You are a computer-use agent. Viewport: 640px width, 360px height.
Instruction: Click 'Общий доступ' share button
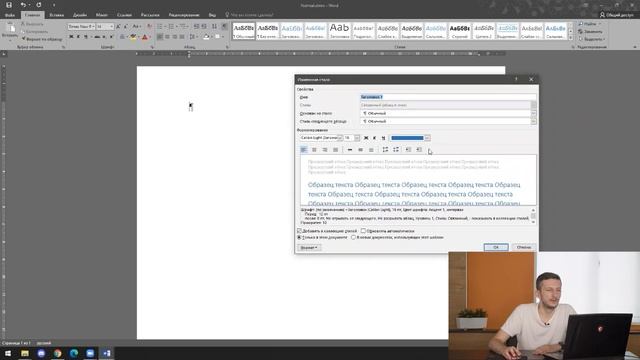[616, 15]
